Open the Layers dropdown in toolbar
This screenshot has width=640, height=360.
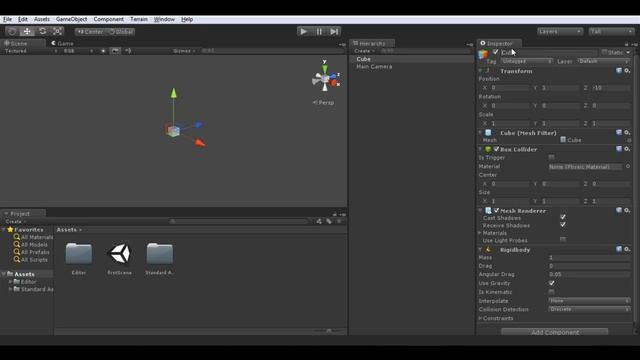point(560,31)
